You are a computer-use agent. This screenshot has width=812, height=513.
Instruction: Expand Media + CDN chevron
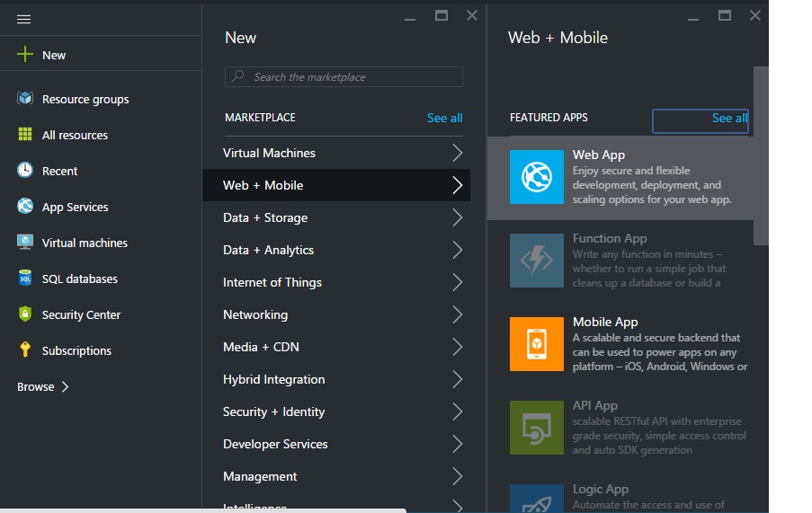pyautogui.click(x=457, y=347)
